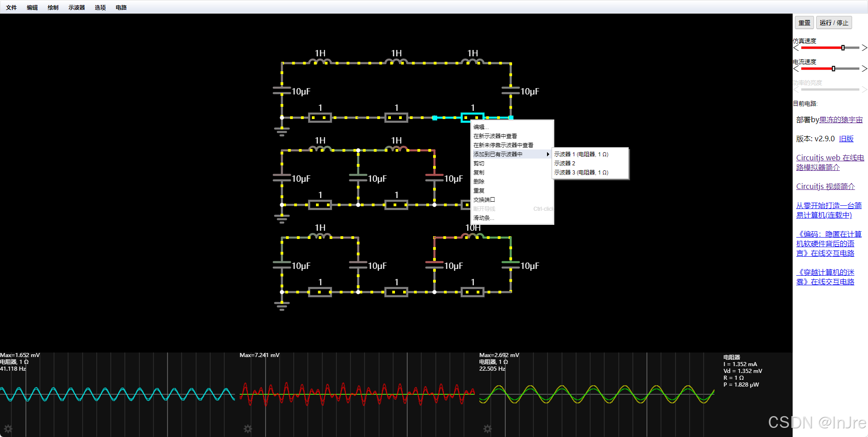Open the Circuitjs 视频简介 link
This screenshot has height=437, width=868.
tap(825, 186)
